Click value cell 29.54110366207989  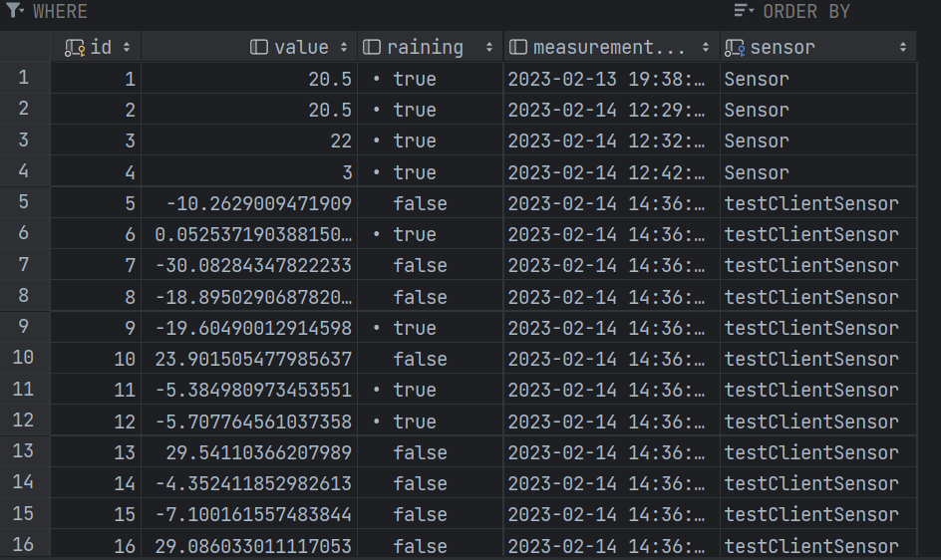(x=249, y=452)
